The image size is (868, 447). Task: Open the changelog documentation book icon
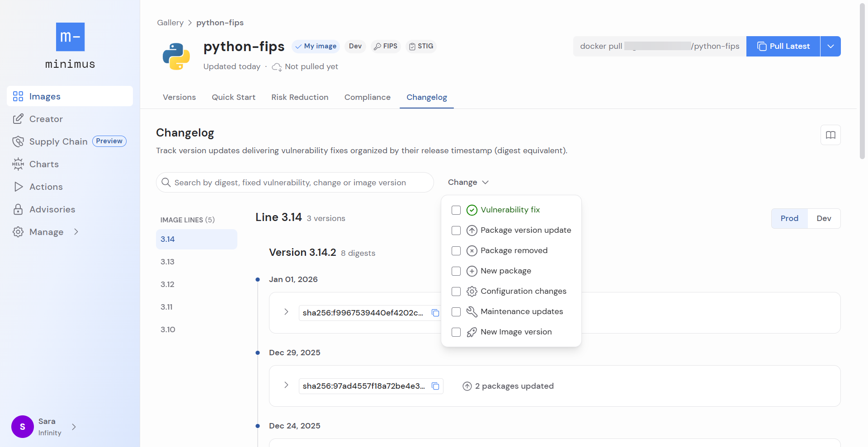click(x=830, y=135)
